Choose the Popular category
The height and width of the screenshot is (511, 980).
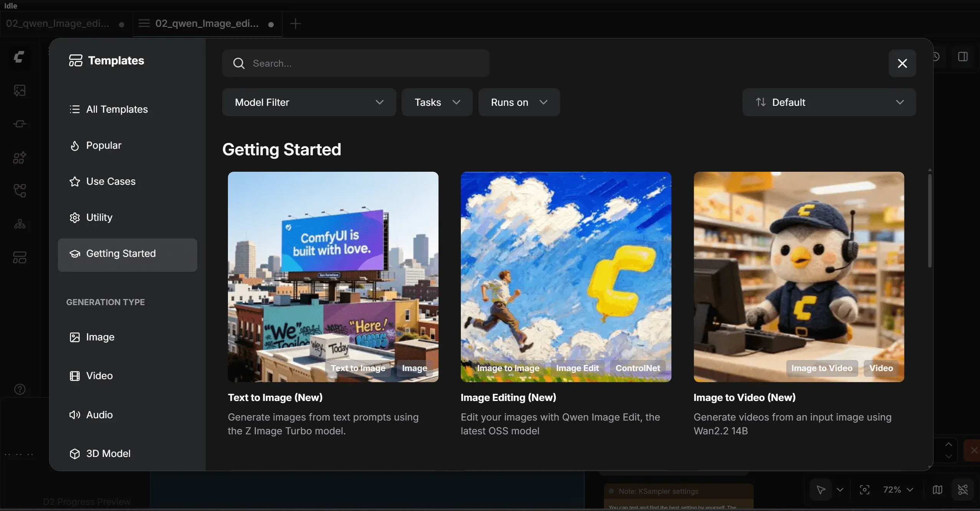coord(104,145)
